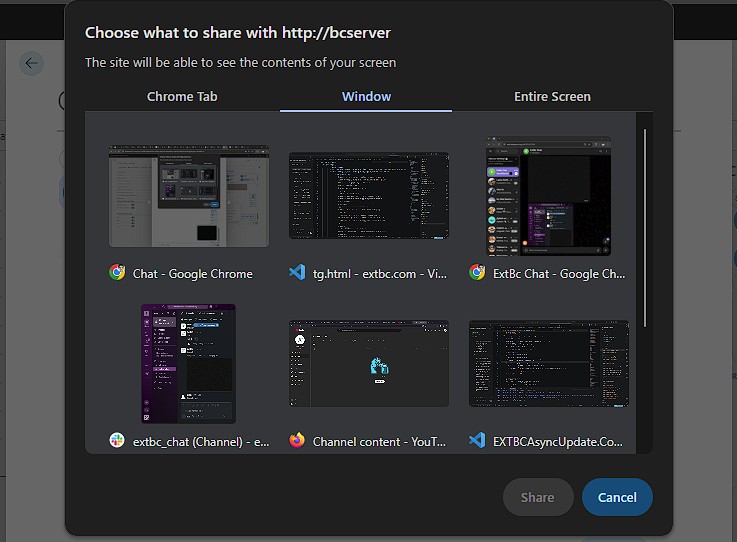Open the Entire Screen tab
Screen dimensions: 737x542
[552, 97]
